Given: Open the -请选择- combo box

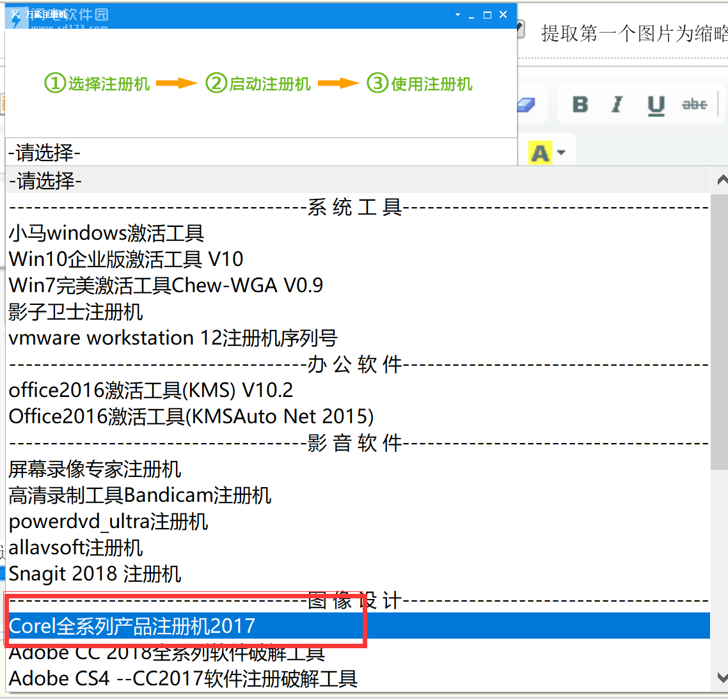Looking at the screenshot, I should [261, 152].
